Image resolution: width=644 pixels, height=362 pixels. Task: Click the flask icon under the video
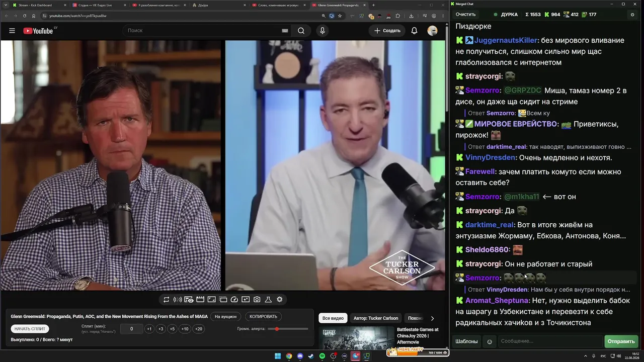coord(268,300)
